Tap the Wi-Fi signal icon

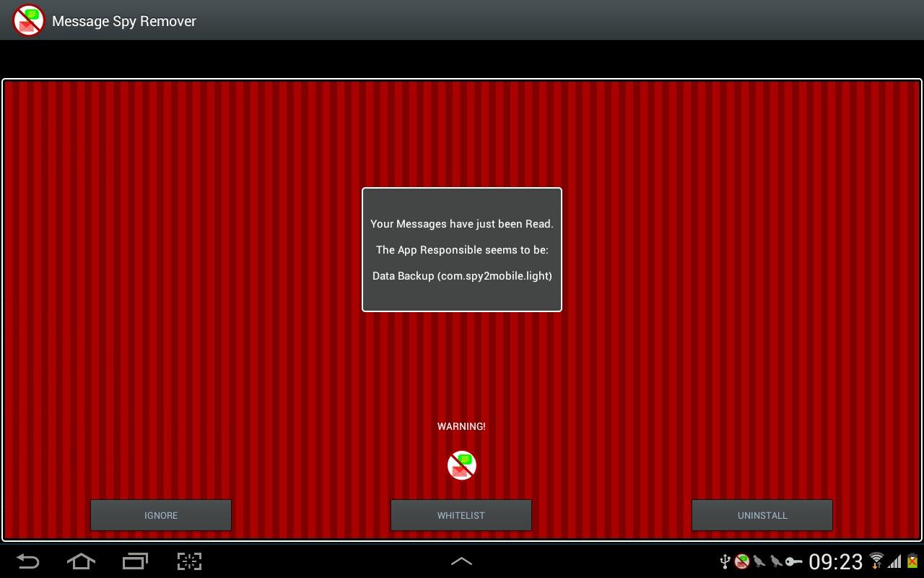click(876, 561)
